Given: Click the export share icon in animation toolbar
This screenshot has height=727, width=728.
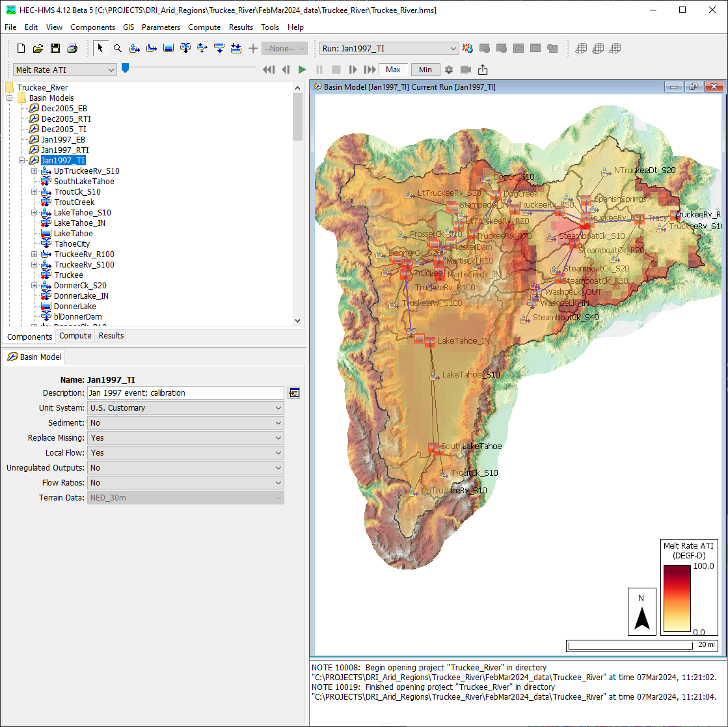Looking at the screenshot, I should tap(483, 70).
